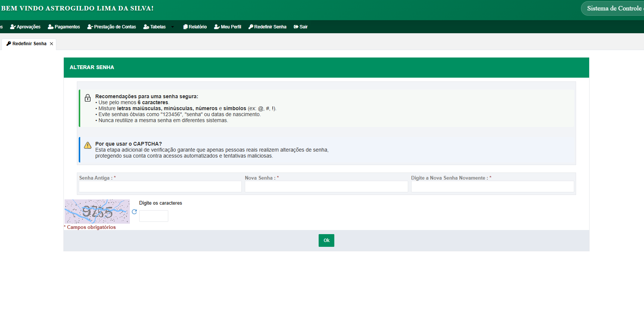The height and width of the screenshot is (323, 644).
Task: Select the Redefinir Senha tab
Action: (26, 44)
